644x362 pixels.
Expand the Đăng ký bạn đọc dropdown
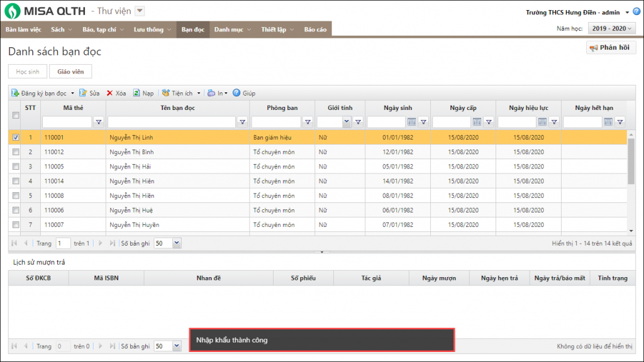pyautogui.click(x=72, y=94)
